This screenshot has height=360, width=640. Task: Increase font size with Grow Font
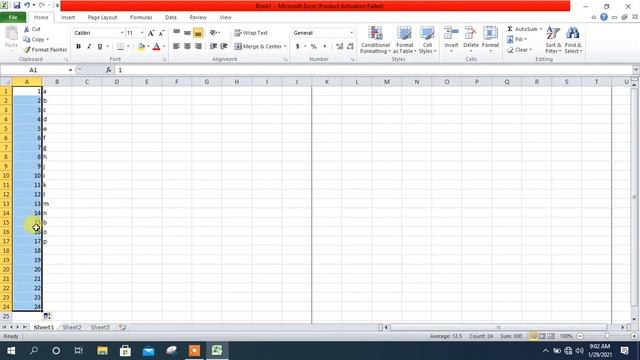pos(151,33)
